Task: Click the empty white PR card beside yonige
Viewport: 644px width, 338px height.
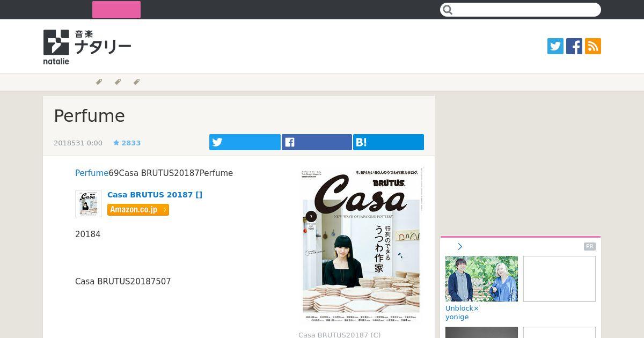Action: click(559, 278)
